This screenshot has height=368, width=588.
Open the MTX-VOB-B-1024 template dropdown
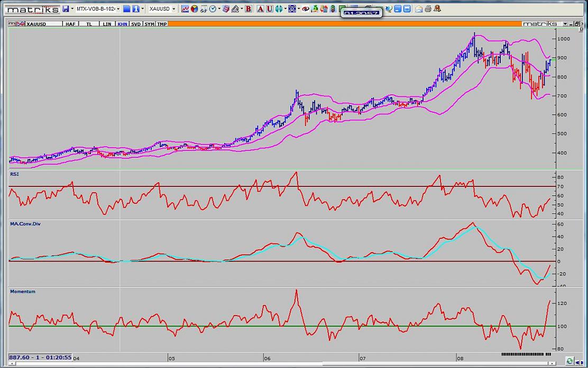point(118,9)
